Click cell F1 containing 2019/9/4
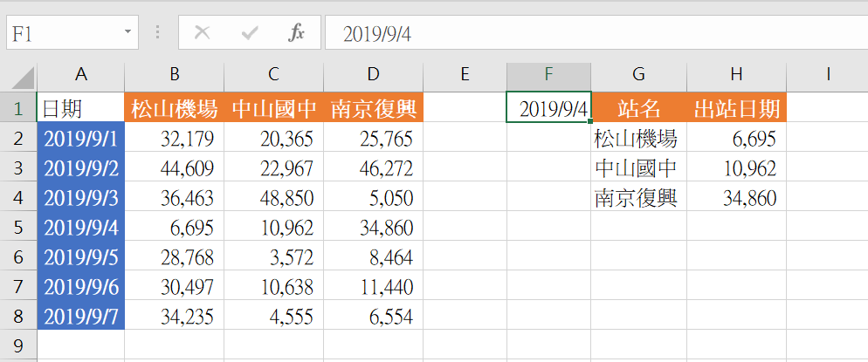 [548, 107]
